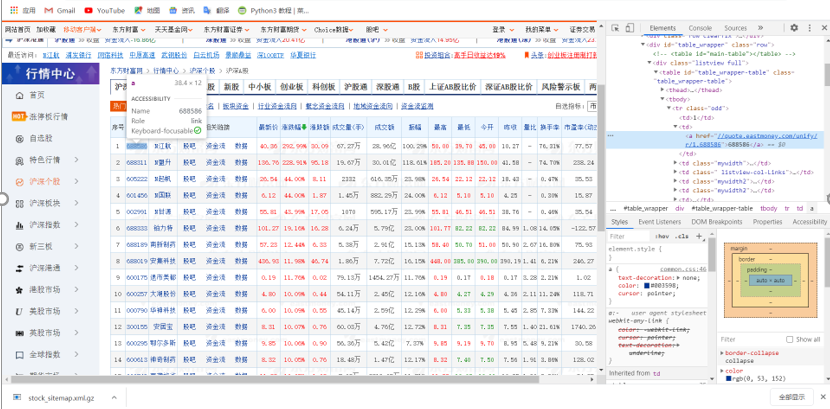This screenshot has width=830, height=409.
Task: Expand the 特色行情 sidebar submenu arrow
Action: point(77,160)
